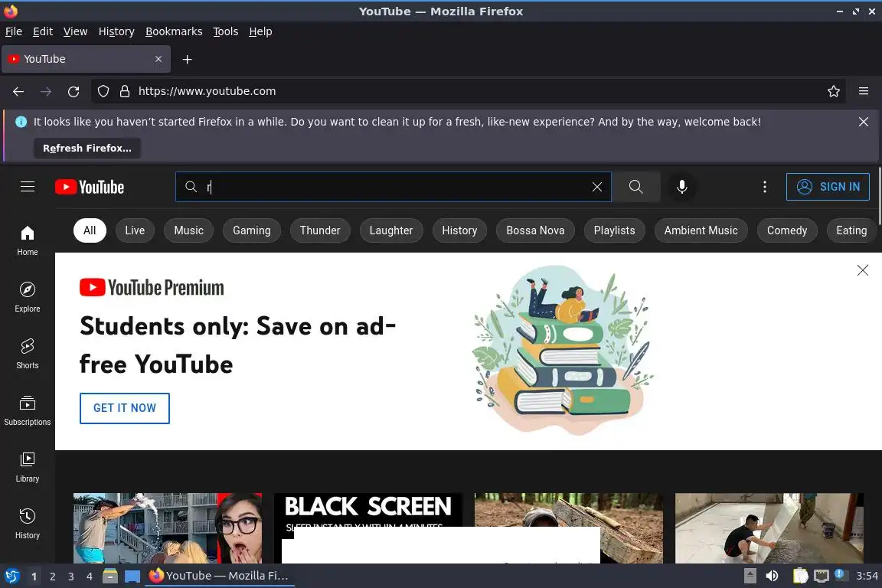Close the Firefox refresh notification bar

tap(864, 122)
